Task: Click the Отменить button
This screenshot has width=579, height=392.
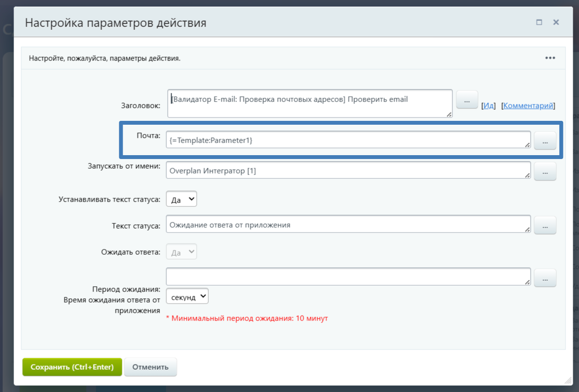Action: [150, 367]
